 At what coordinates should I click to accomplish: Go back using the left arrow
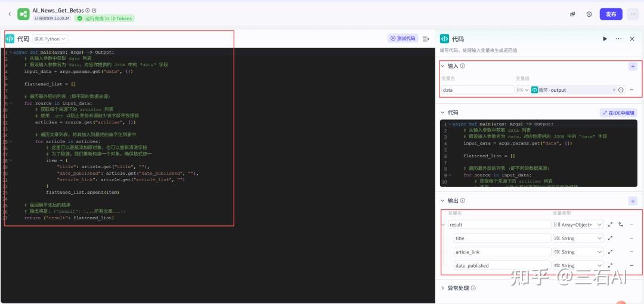coord(10,14)
